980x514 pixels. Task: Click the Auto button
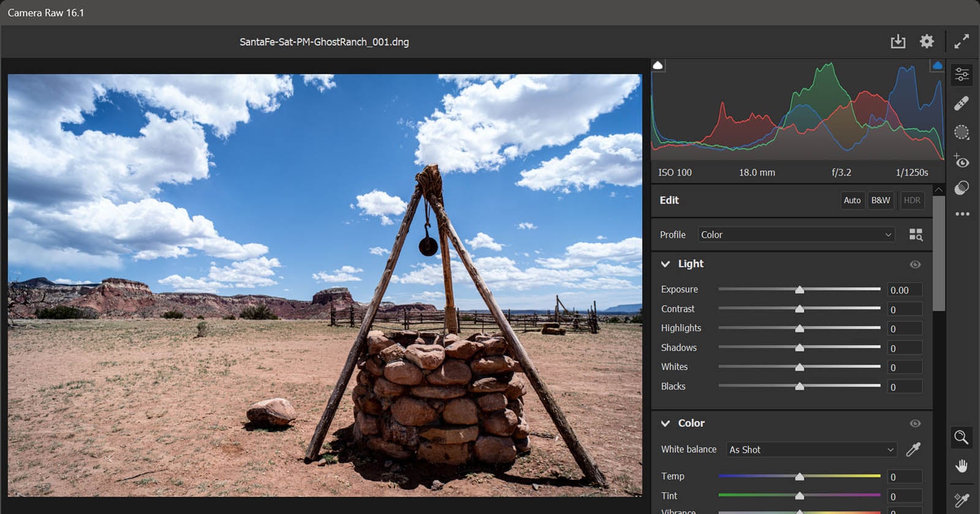[x=852, y=201]
